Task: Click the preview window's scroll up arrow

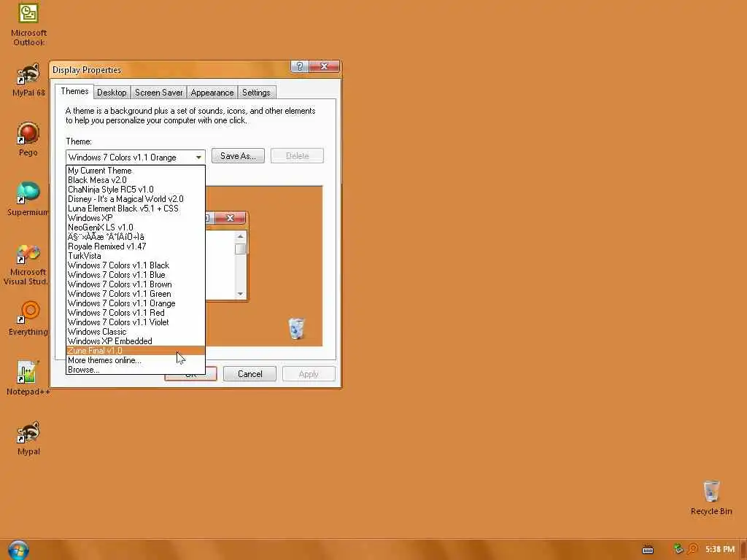Action: coord(240,237)
